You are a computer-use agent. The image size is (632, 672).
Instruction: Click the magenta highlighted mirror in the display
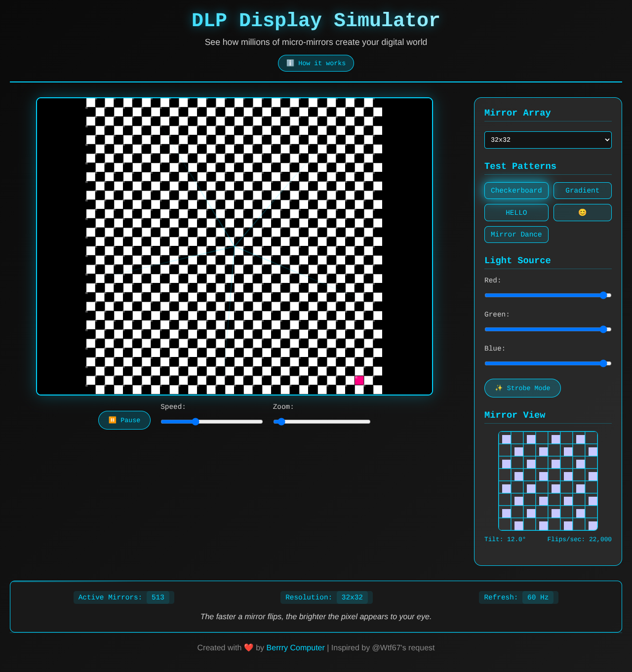pos(359,380)
